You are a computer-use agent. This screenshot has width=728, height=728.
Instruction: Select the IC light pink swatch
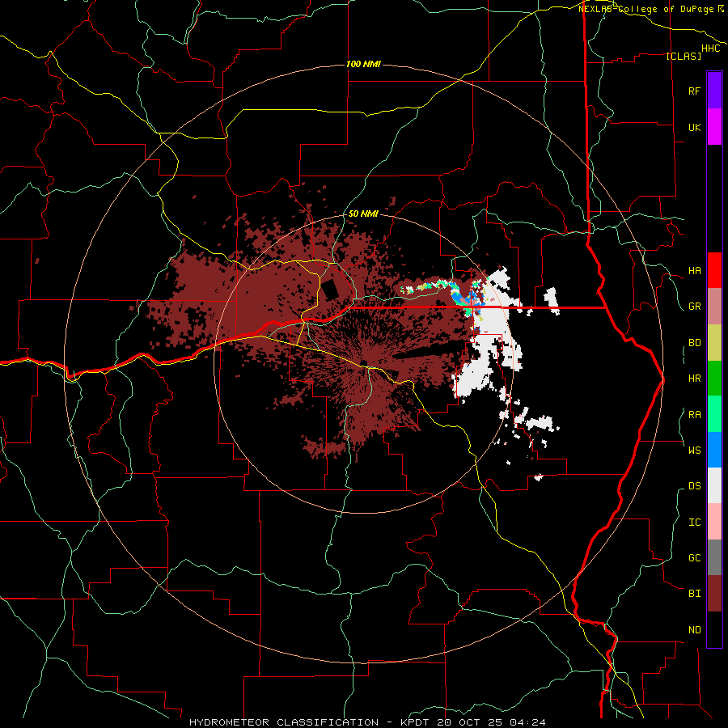point(714,522)
